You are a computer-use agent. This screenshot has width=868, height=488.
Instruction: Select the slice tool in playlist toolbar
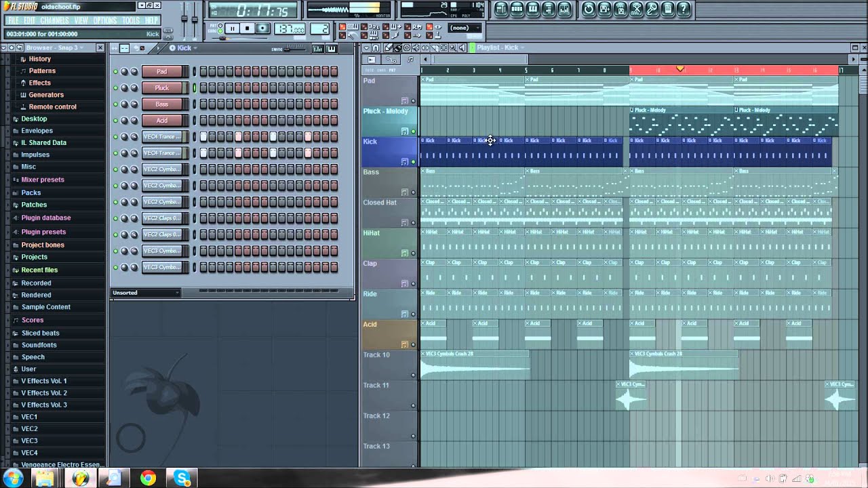coord(435,47)
